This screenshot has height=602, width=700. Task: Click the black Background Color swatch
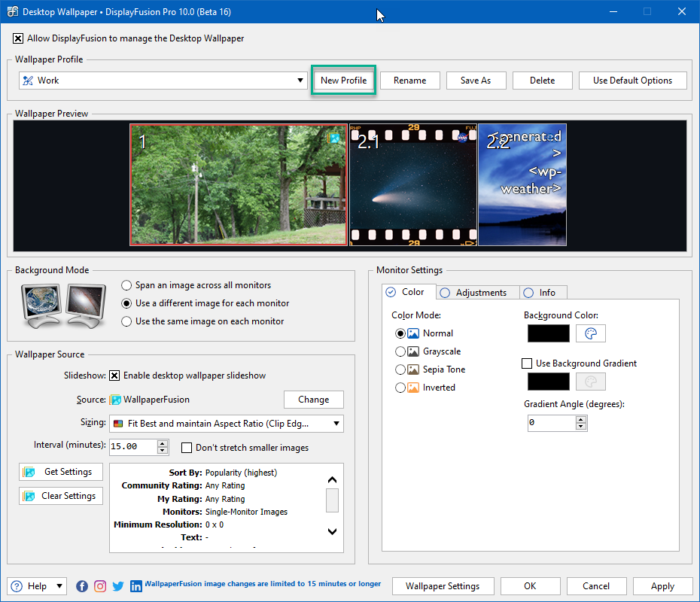tap(549, 333)
